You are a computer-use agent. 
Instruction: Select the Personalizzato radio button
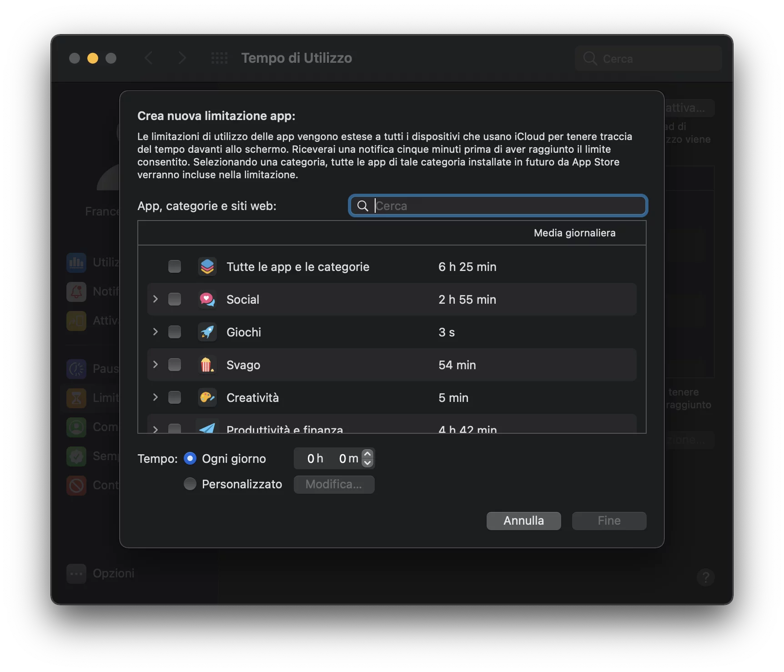(190, 484)
